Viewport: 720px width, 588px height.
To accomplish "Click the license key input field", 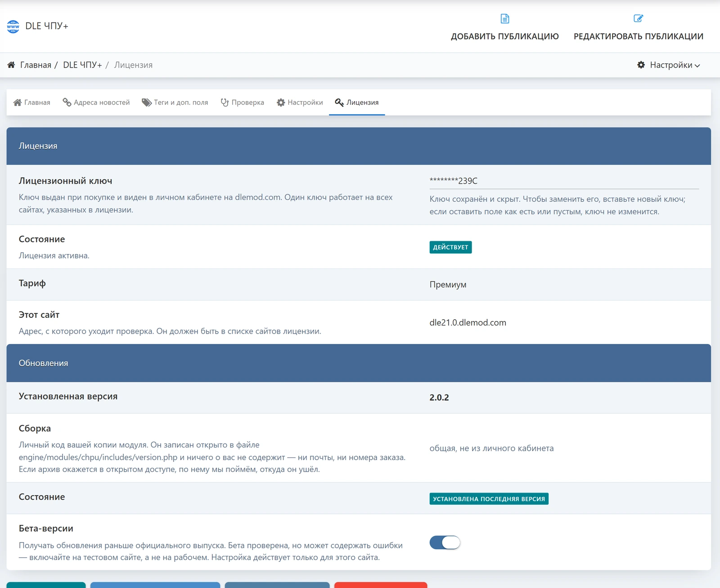I will 564,181.
